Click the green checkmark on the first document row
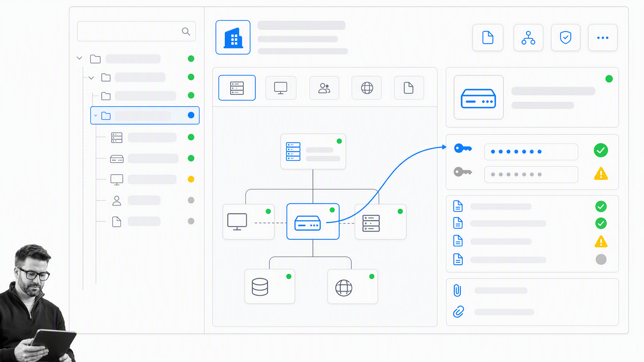Screen dimensions: 644x362 click(601, 206)
